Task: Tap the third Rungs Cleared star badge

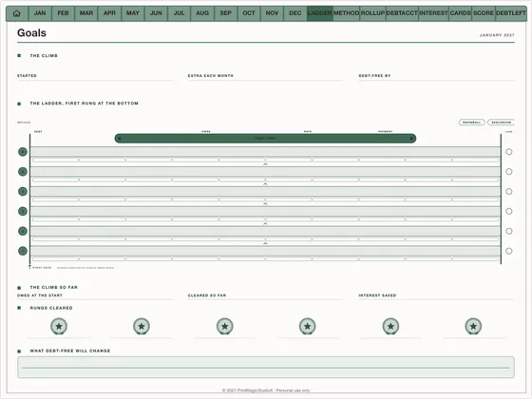Action: coord(224,326)
